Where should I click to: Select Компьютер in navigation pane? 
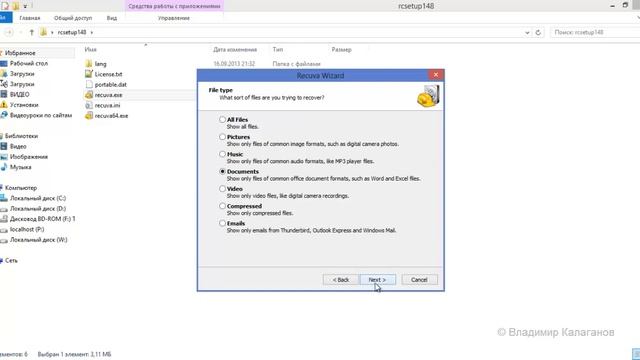[x=21, y=188]
